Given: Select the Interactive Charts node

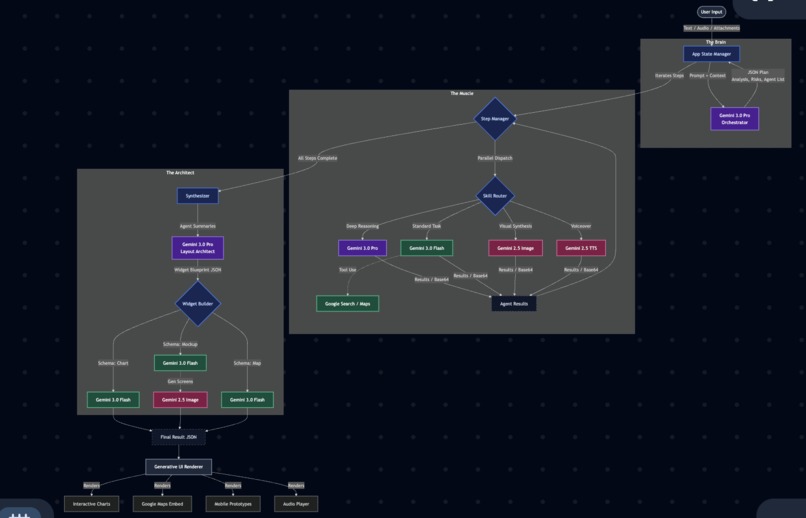Looking at the screenshot, I should (91, 504).
